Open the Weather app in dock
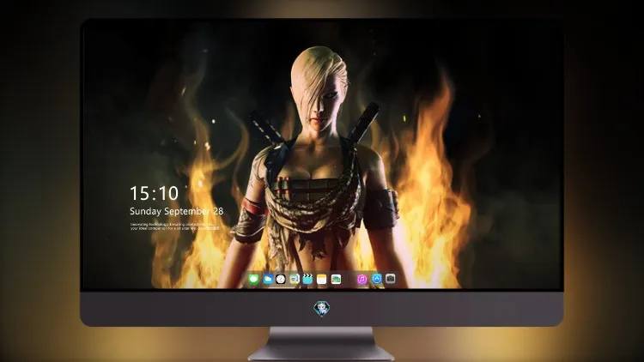Image resolution: width=644 pixels, height=362 pixels. pos(267,280)
